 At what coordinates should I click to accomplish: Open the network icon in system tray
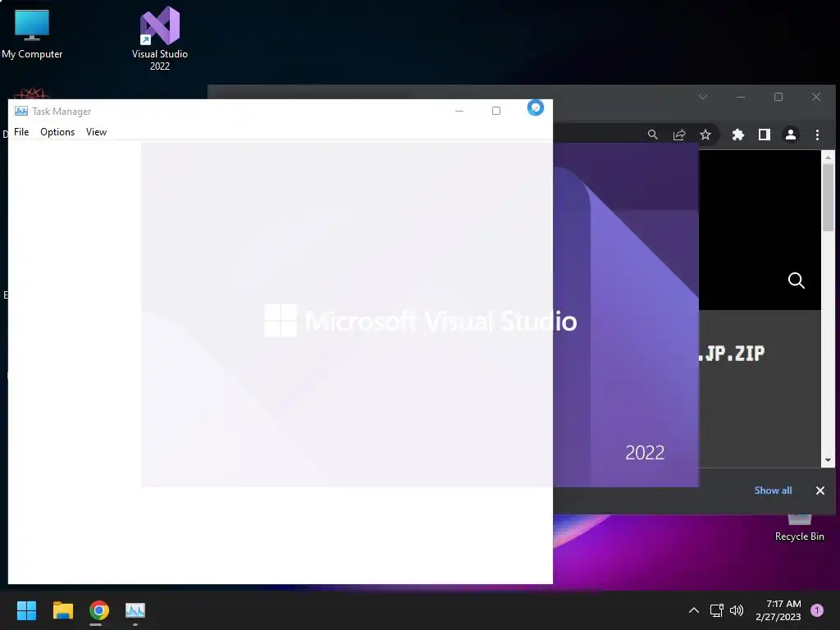pyautogui.click(x=716, y=610)
